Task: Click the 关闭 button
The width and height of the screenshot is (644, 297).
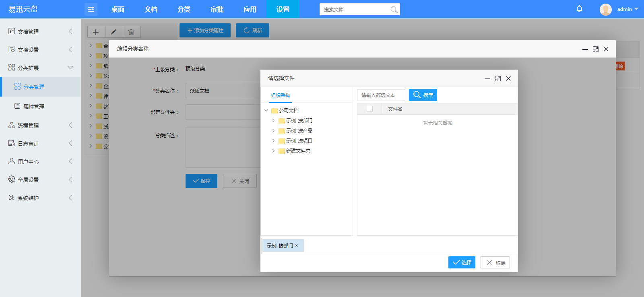Action: click(240, 181)
